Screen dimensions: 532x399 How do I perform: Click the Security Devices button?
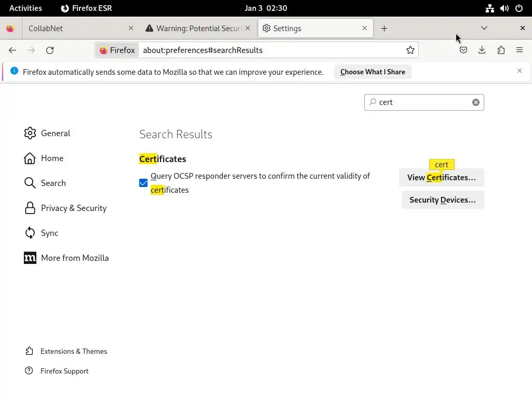click(x=443, y=200)
